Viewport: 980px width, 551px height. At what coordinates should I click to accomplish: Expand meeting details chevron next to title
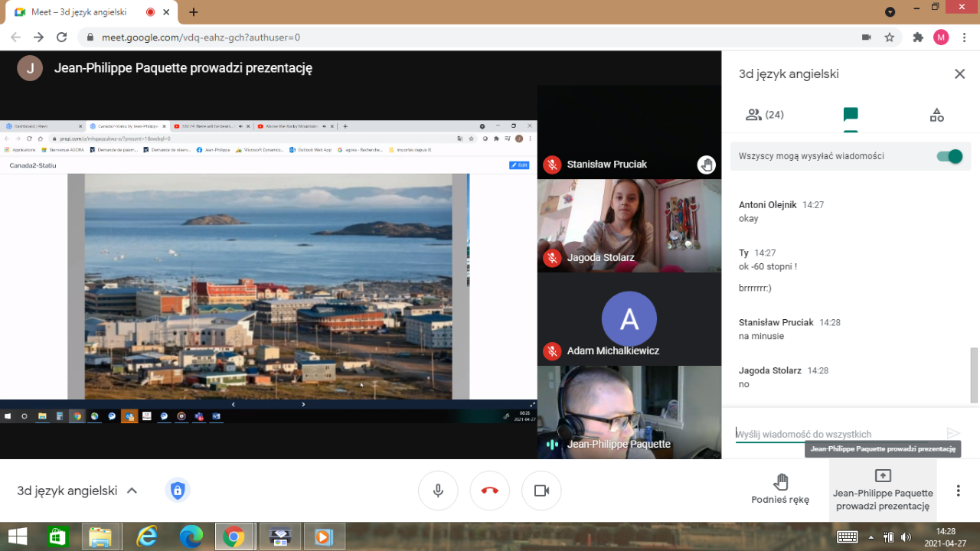132,491
